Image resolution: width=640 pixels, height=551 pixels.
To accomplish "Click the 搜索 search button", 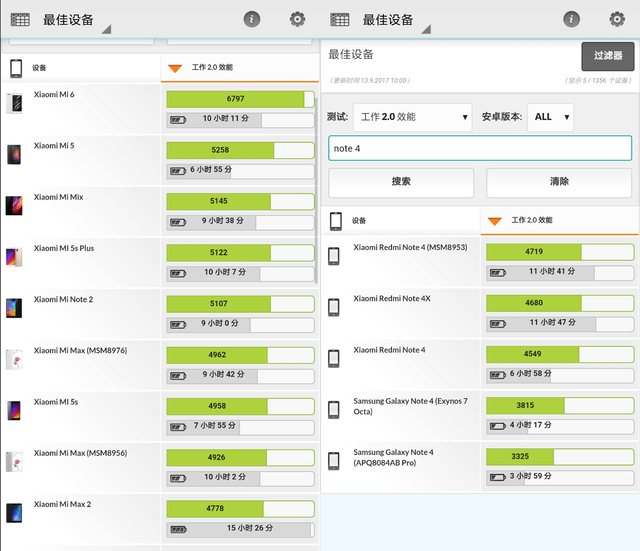I will pyautogui.click(x=401, y=182).
